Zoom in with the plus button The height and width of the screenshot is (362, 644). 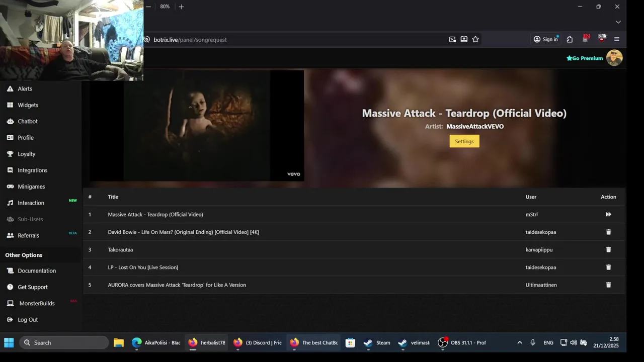click(x=181, y=7)
